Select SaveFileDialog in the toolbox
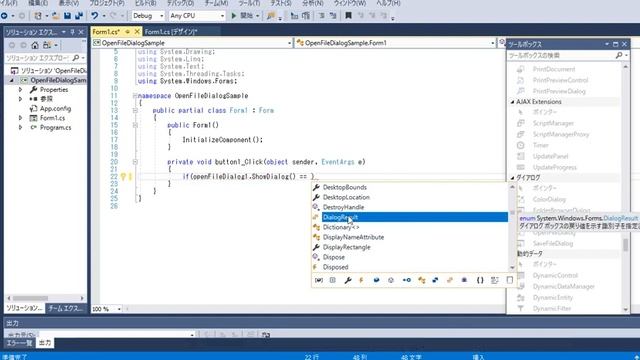640x360 pixels. coord(553,244)
